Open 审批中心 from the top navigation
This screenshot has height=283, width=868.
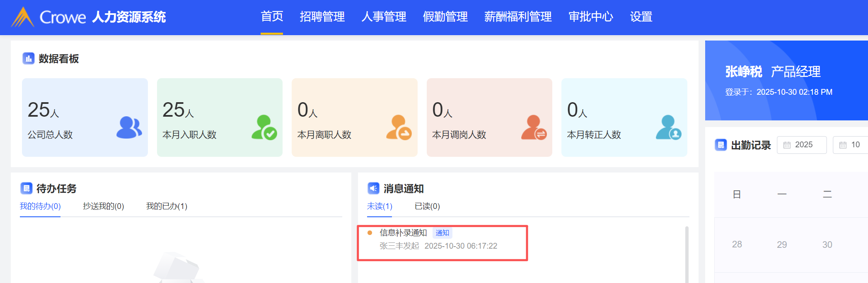pyautogui.click(x=590, y=17)
